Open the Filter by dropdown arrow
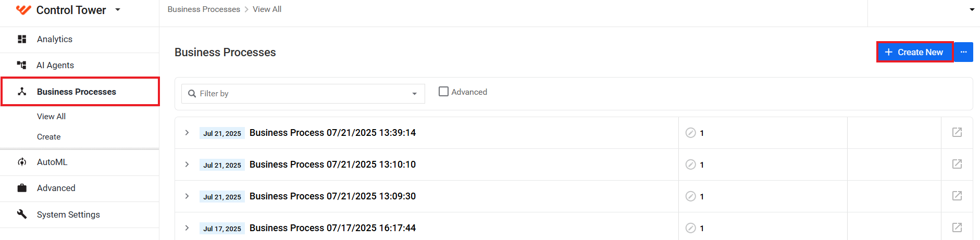This screenshot has width=980, height=240. pos(415,94)
